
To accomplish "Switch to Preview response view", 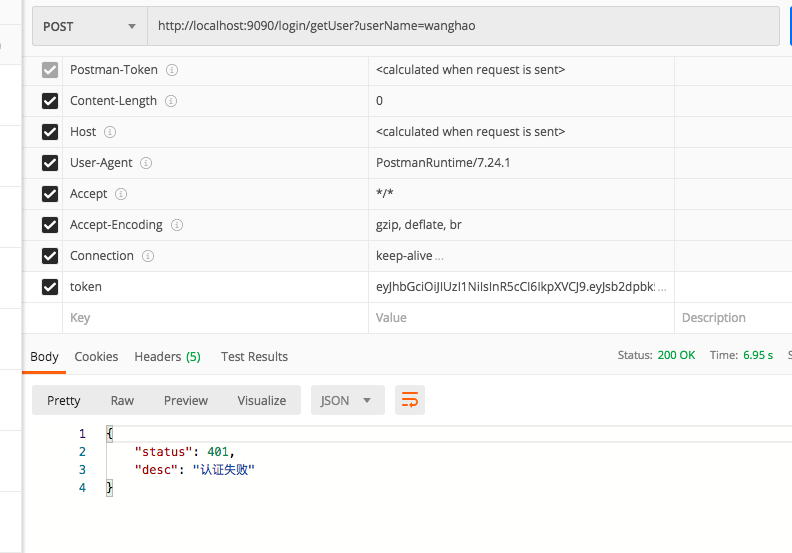I will pyautogui.click(x=186, y=400).
